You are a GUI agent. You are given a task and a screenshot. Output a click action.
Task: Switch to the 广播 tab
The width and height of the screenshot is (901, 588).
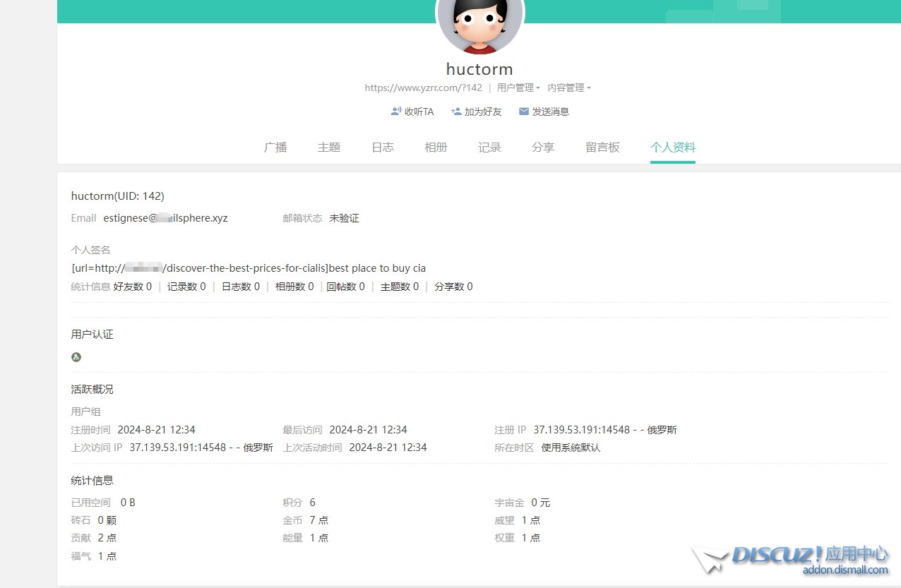[275, 147]
